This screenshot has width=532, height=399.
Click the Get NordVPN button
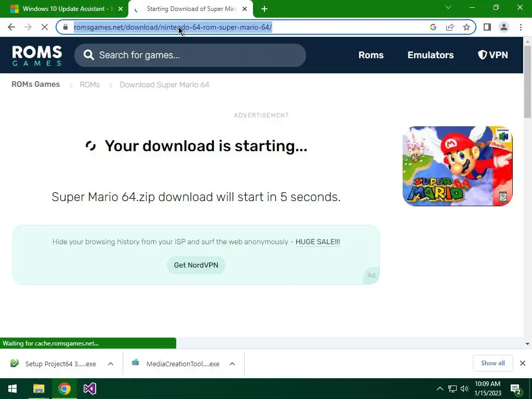[196, 265]
